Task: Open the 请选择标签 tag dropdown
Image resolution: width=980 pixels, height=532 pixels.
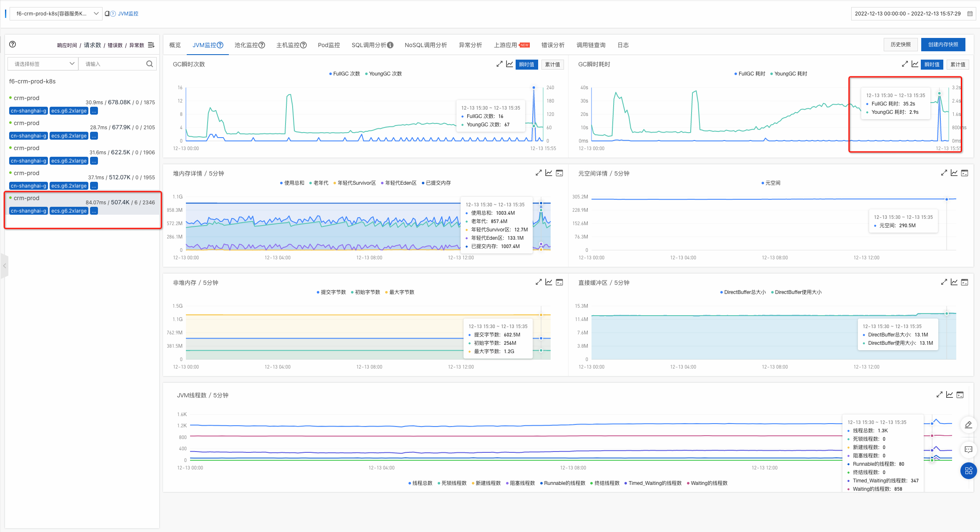Action: 43,64
